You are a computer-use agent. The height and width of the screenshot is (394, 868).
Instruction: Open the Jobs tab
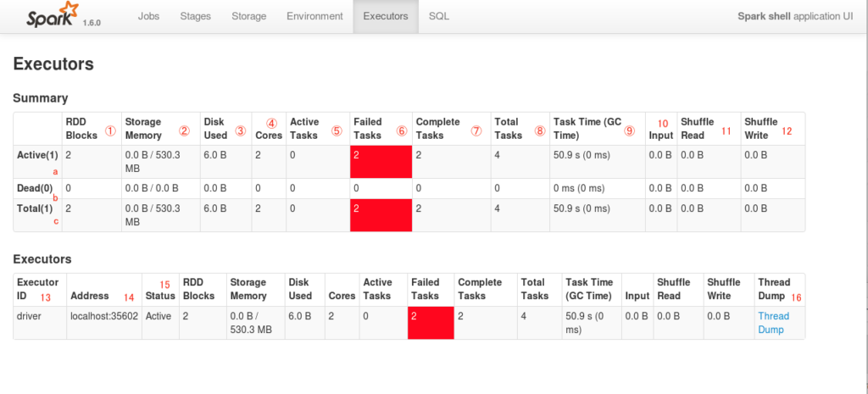coord(148,16)
